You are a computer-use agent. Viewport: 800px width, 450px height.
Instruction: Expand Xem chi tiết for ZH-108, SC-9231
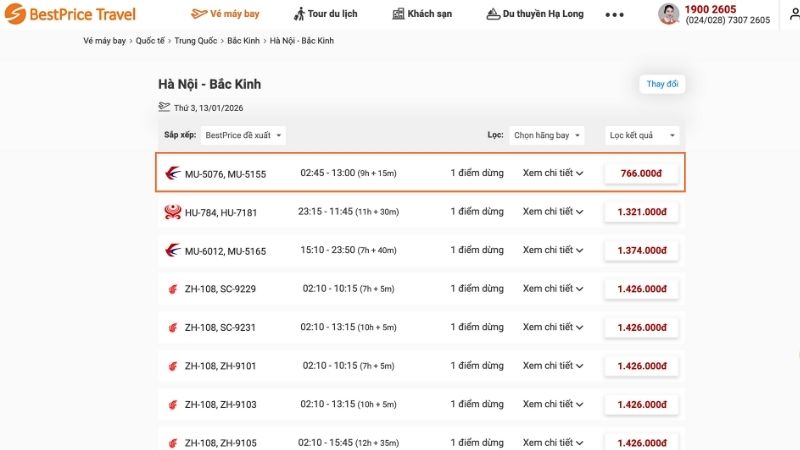point(553,327)
